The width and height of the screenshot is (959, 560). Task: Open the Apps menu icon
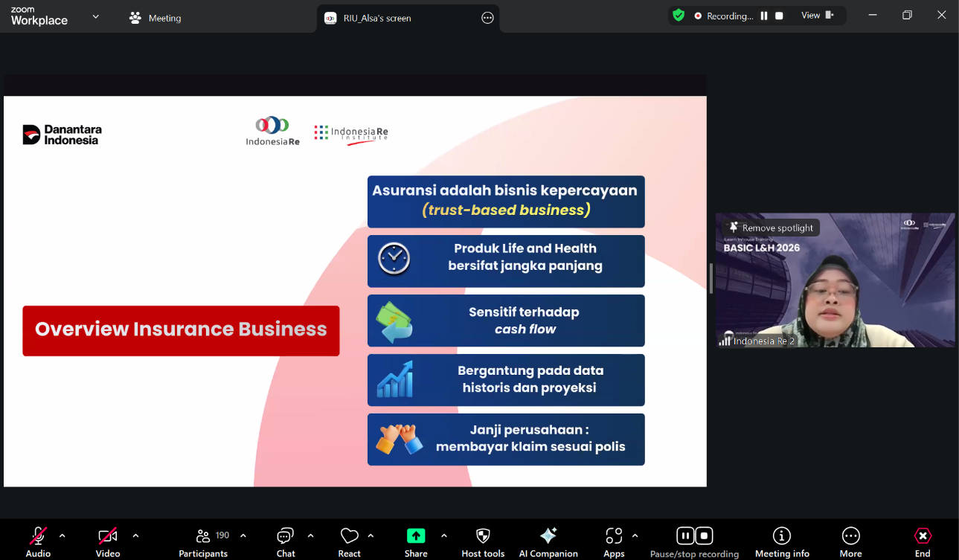(x=614, y=536)
